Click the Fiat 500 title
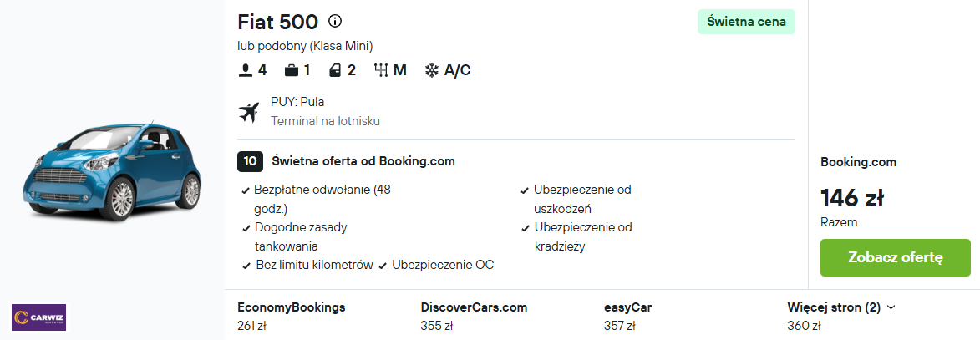This screenshot has height=340, width=980. tap(277, 22)
